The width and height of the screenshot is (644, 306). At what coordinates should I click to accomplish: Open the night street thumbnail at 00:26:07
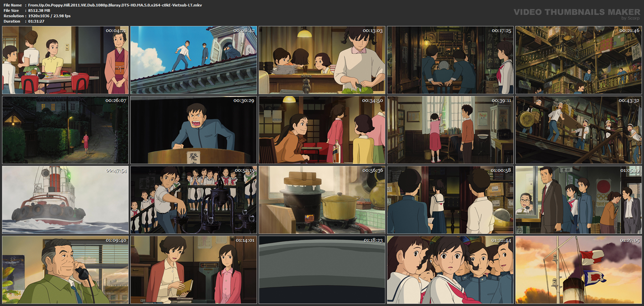coord(65,130)
